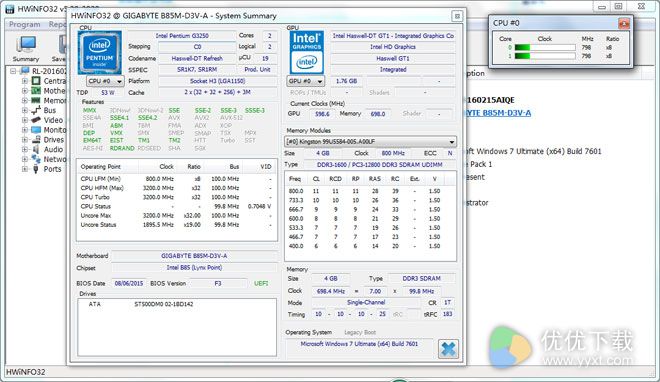Expand the Drives tree node
The image size is (660, 382).
coord(25,140)
